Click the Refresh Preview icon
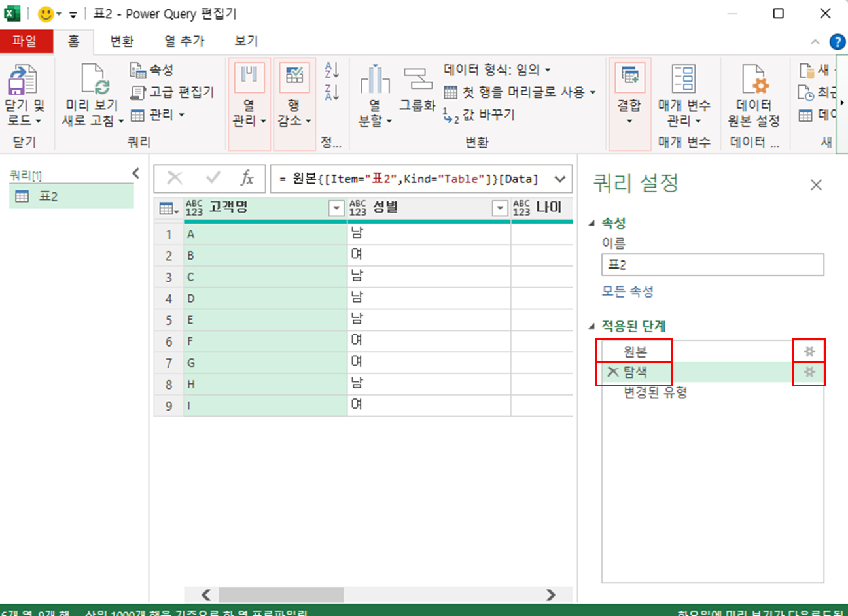 95,79
